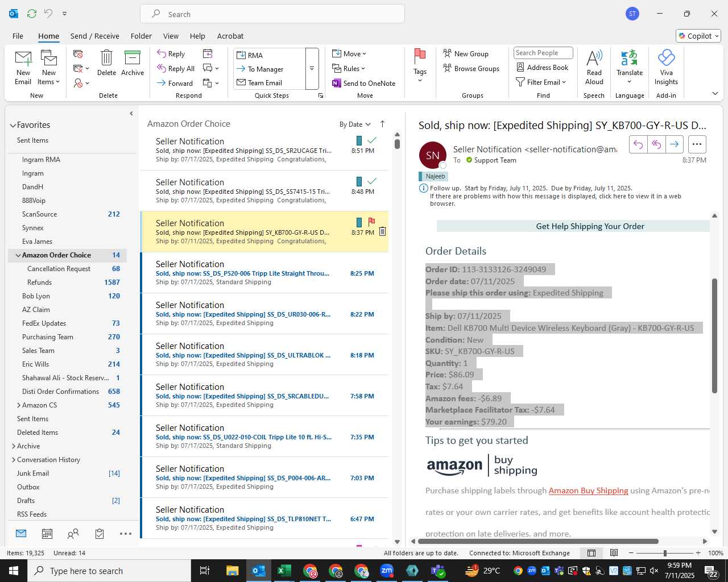Switch to People view

click(x=73, y=534)
